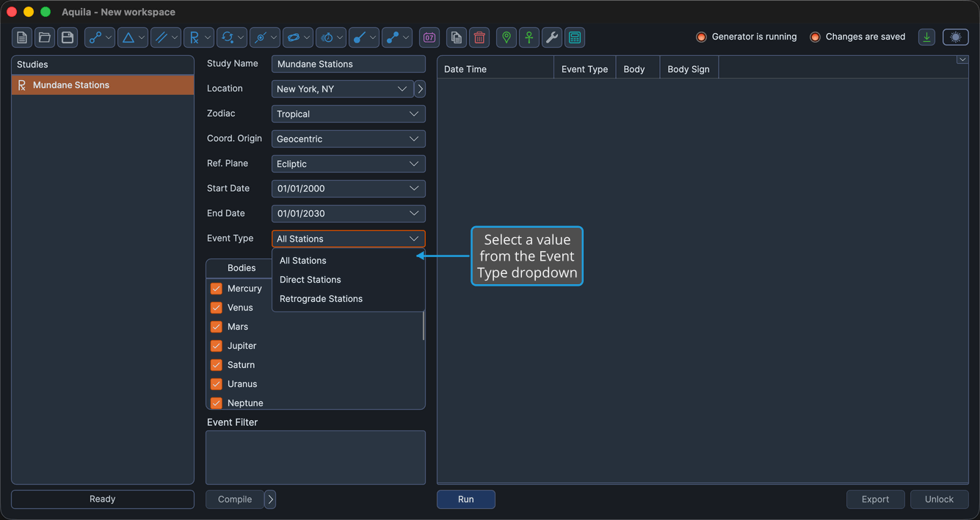Save the workspace with the floppy icon

tap(68, 37)
